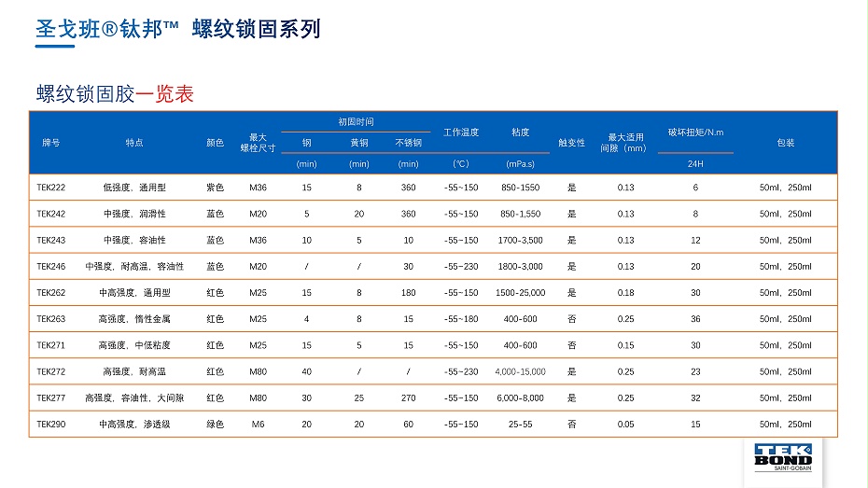Screen dimensions: 868x488
Task: Click the 螺纹锁固胶一览表 subtitle
Action: (x=115, y=93)
